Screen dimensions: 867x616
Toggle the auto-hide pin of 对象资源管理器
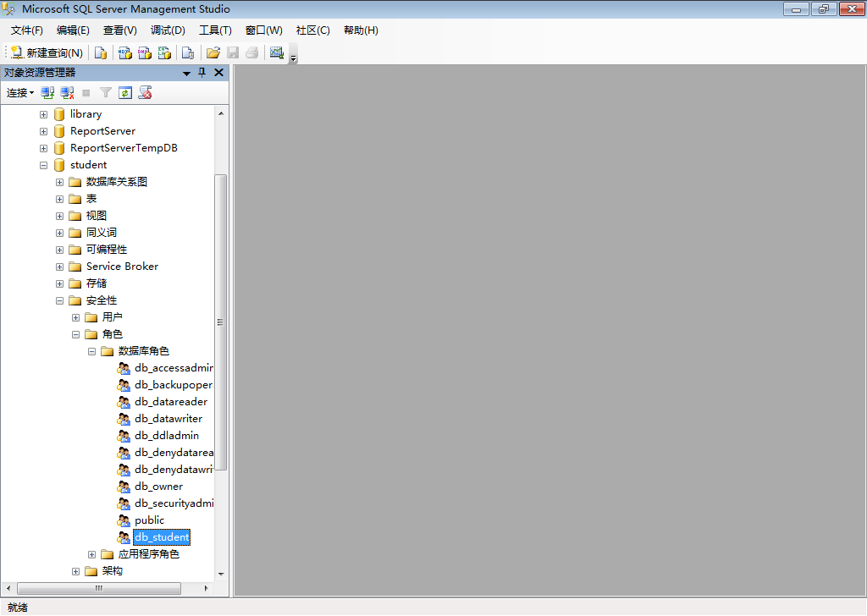(x=202, y=73)
